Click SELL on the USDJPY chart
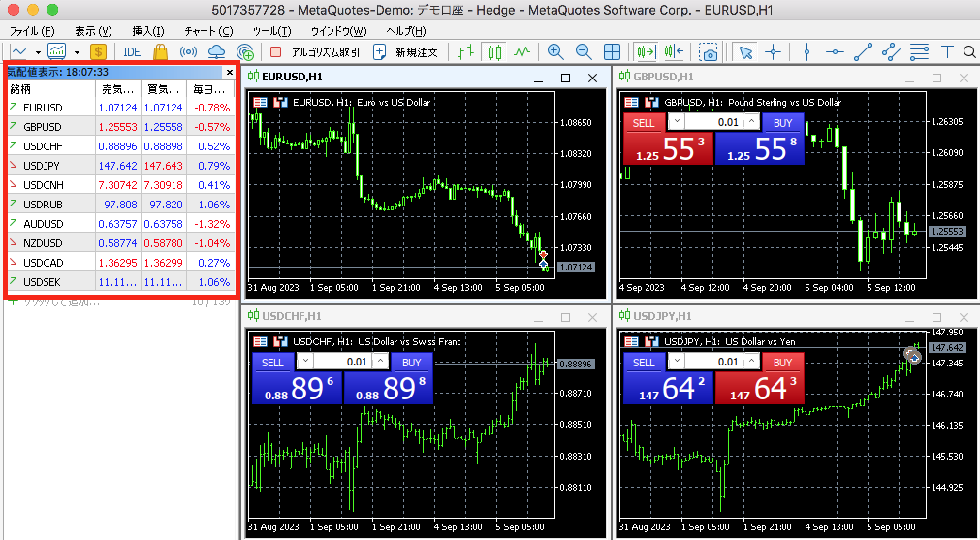Screen dimensions: 980x540 click(x=644, y=363)
